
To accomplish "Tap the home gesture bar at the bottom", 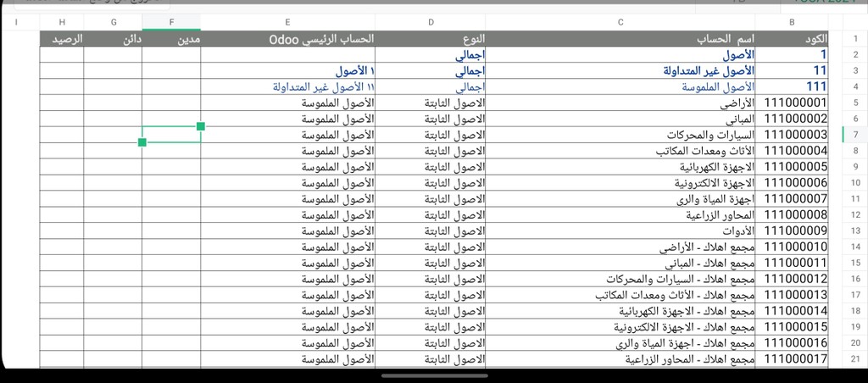I will (x=434, y=376).
